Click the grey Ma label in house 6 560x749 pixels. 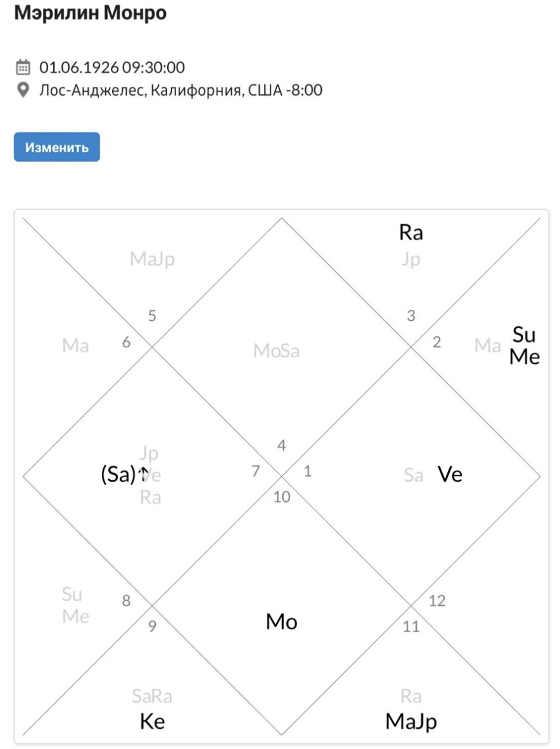[75, 345]
